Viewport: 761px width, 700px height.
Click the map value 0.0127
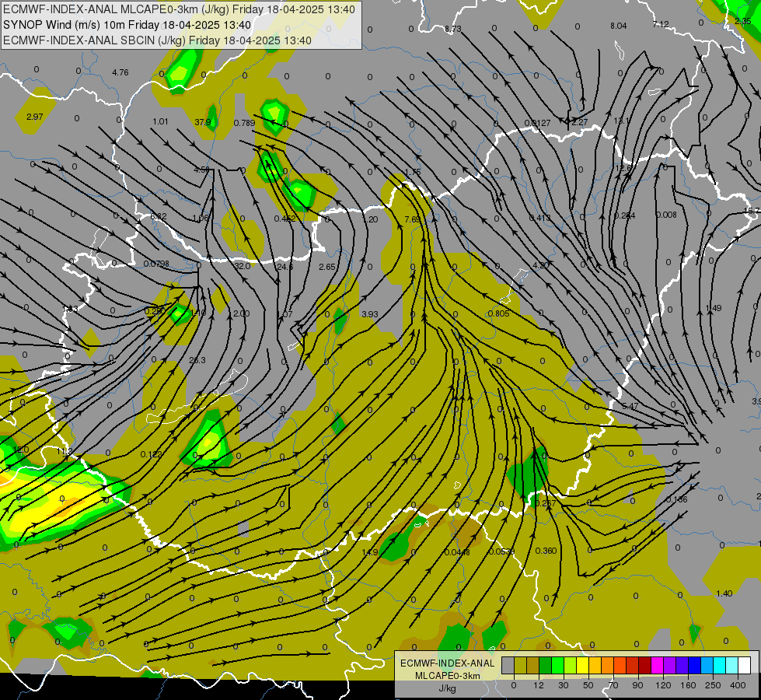[x=538, y=123]
